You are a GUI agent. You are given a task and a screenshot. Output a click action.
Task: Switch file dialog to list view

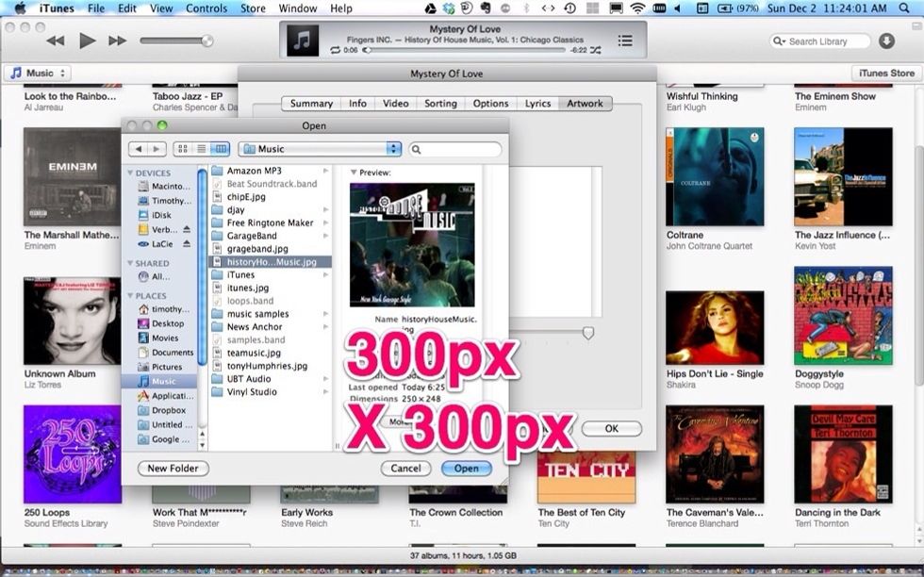coord(201,149)
